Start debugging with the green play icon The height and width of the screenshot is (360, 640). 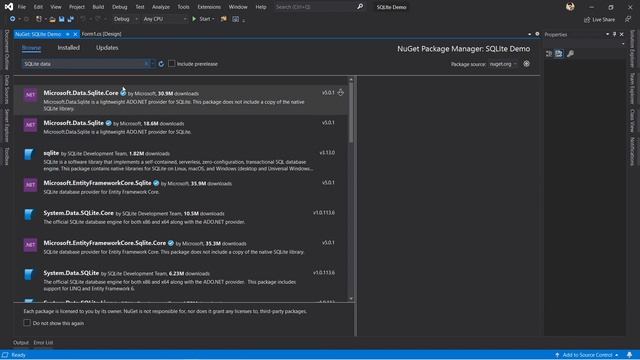tap(194, 19)
